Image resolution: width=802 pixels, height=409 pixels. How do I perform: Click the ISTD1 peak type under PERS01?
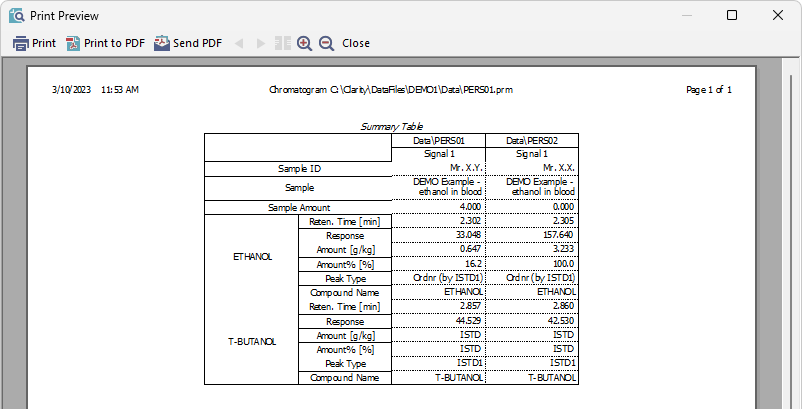[x=470, y=363]
